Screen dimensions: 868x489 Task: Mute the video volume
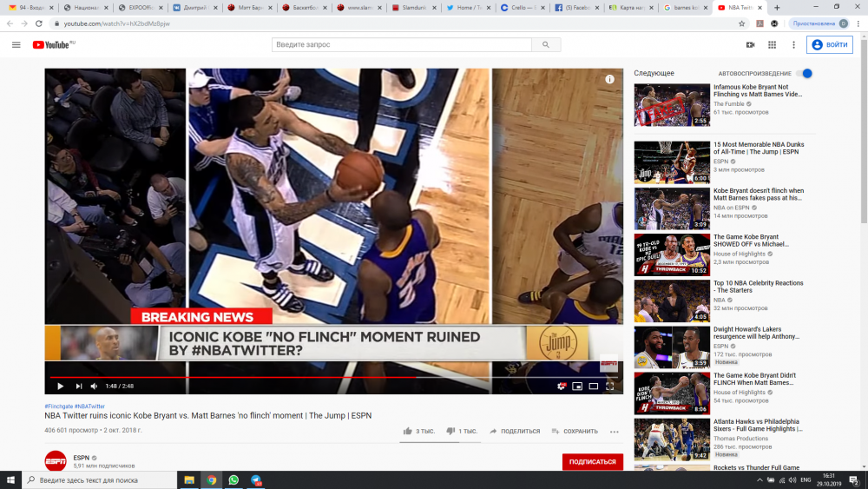pos(93,386)
